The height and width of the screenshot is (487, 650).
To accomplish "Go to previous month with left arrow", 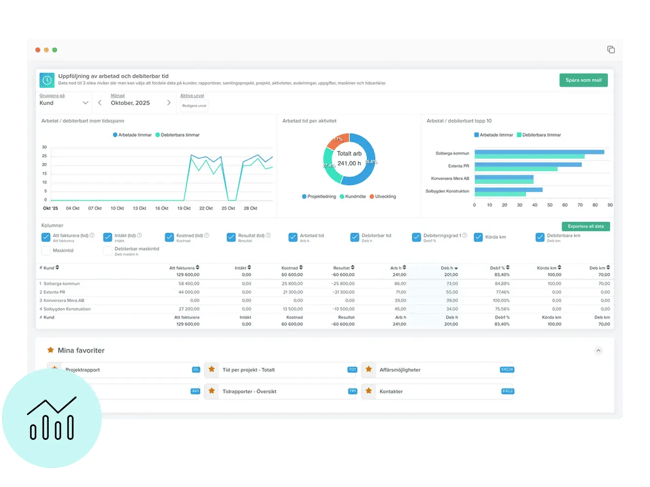I will [99, 102].
